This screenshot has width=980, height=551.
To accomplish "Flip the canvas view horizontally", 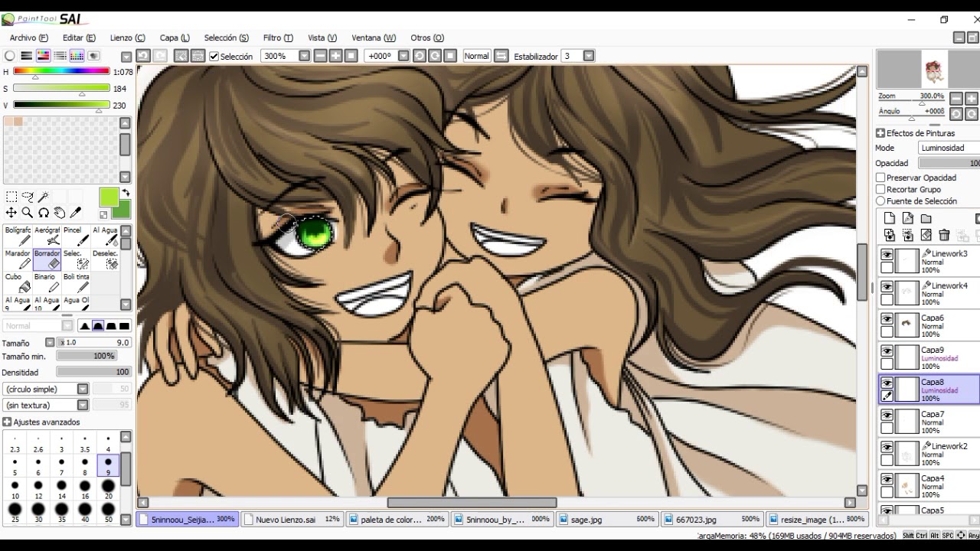I will click(x=501, y=56).
